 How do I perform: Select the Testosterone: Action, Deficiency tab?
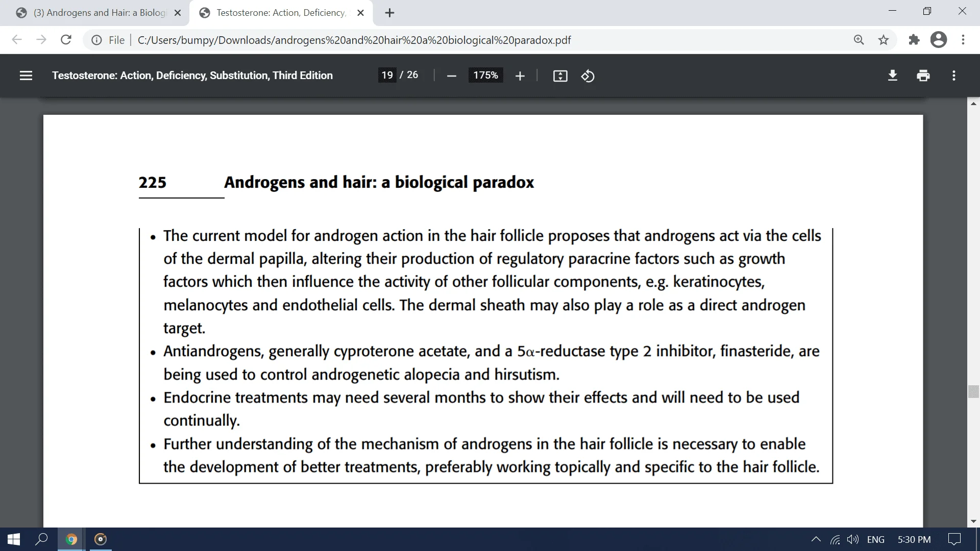coord(281,13)
